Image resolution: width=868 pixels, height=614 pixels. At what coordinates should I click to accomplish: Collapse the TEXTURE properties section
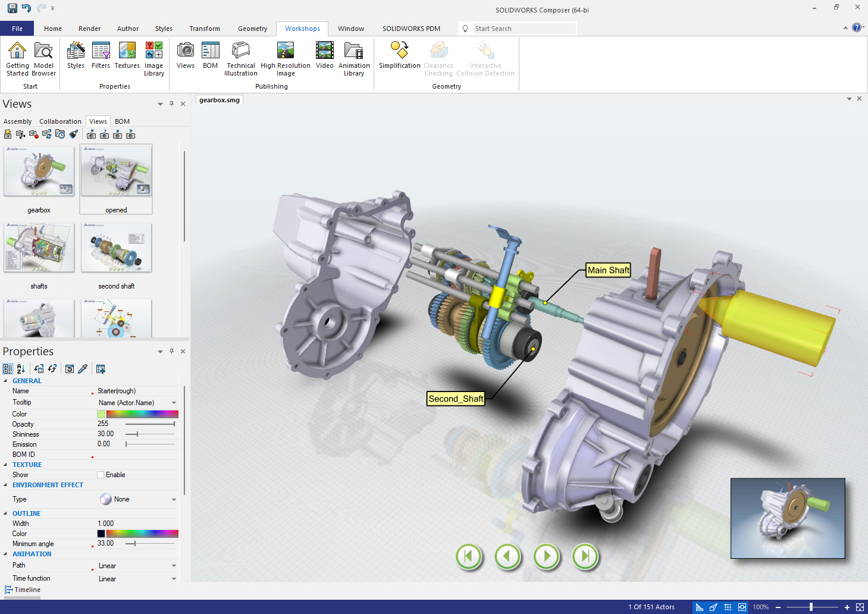coord(6,465)
